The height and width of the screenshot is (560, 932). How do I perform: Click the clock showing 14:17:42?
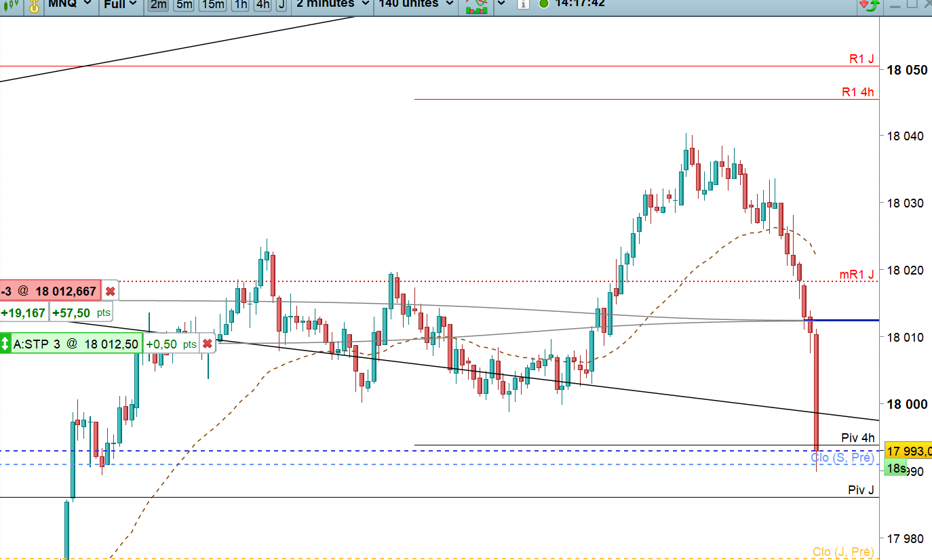tap(580, 3)
